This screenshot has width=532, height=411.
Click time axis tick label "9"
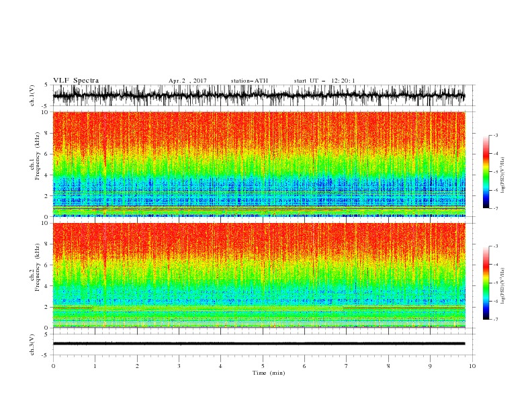[430, 366]
